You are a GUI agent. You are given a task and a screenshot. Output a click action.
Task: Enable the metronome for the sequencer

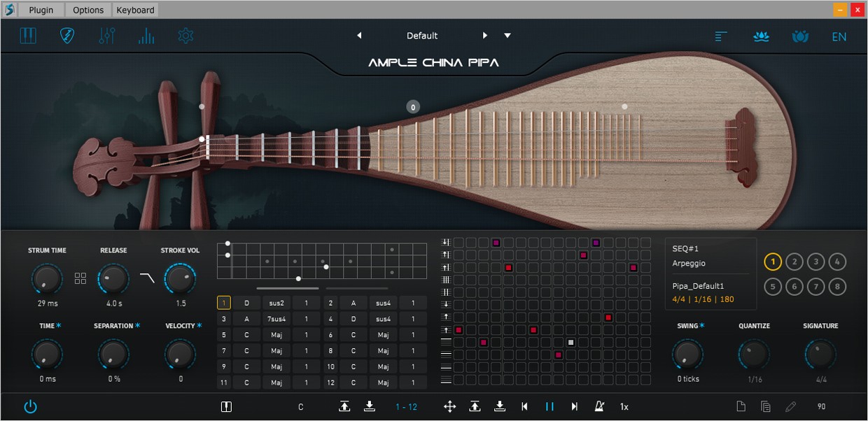(x=599, y=406)
